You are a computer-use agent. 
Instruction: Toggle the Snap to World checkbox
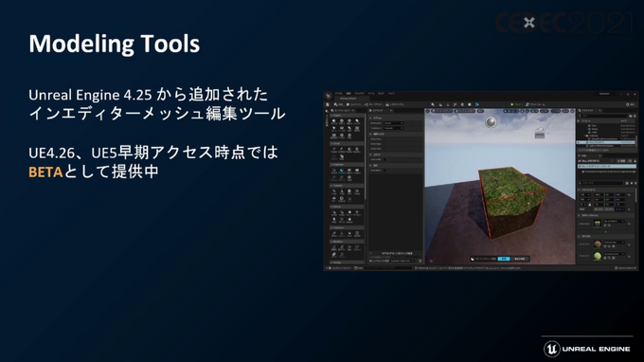[x=385, y=159]
